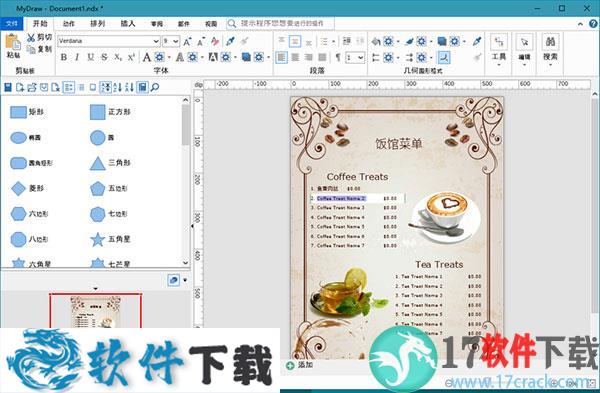Toggle Strikethrough formatting
This screenshot has height=393, width=600.
point(104,57)
